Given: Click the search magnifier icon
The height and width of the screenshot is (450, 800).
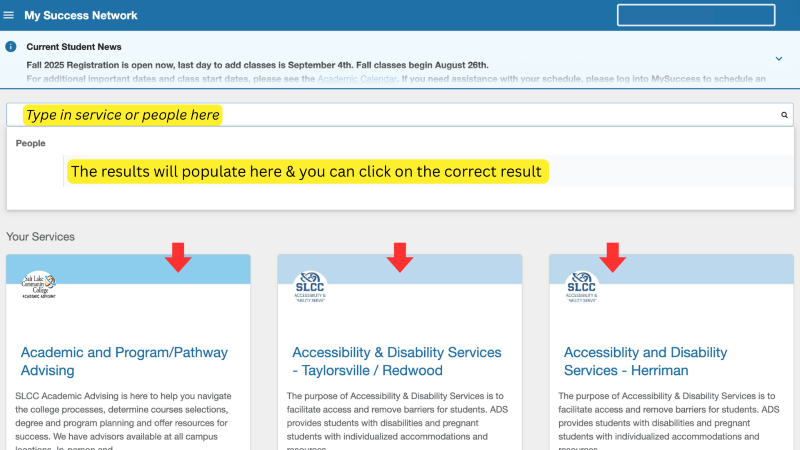Looking at the screenshot, I should 784,115.
